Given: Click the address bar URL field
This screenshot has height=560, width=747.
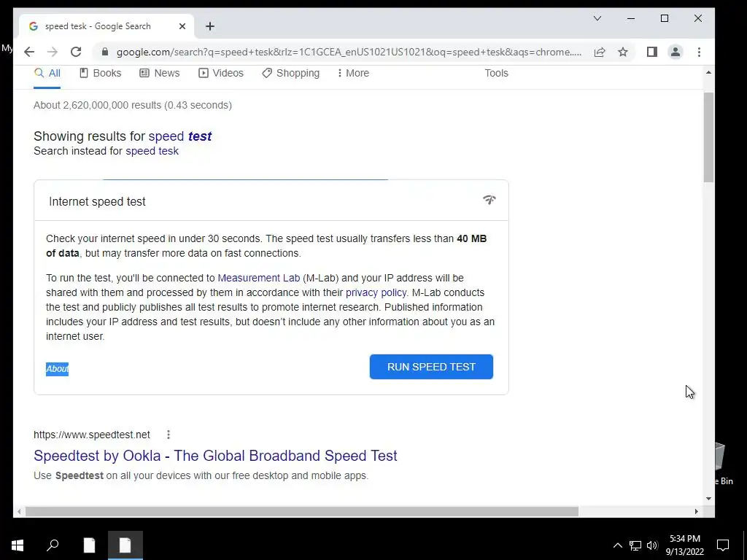Looking at the screenshot, I should click(x=349, y=52).
